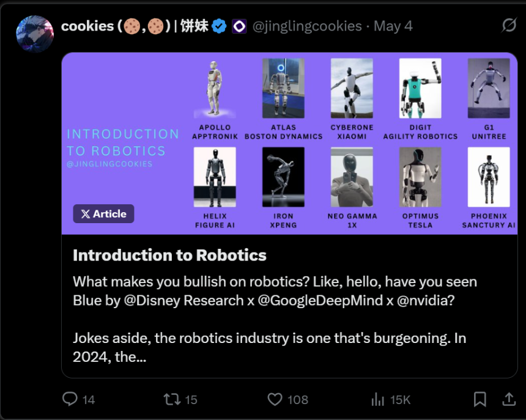Bookmark this post
Image resolution: width=526 pixels, height=420 pixels.
coord(480,399)
